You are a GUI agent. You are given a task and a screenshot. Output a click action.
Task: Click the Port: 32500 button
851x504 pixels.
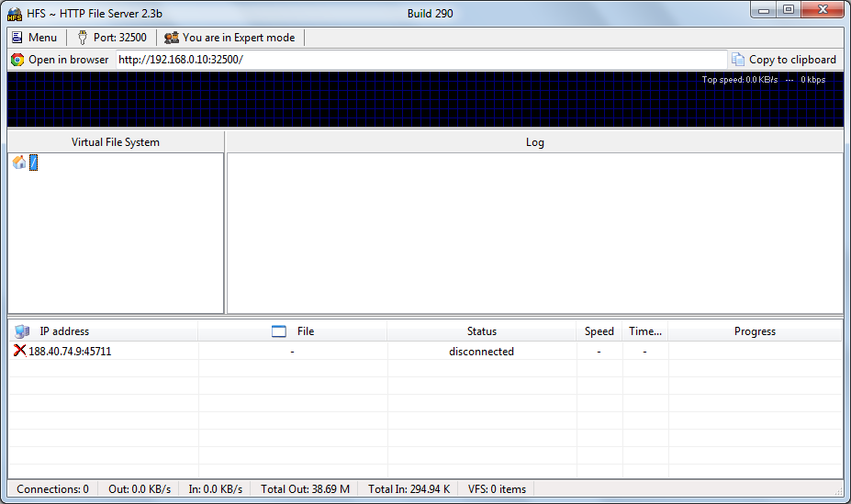pos(112,38)
